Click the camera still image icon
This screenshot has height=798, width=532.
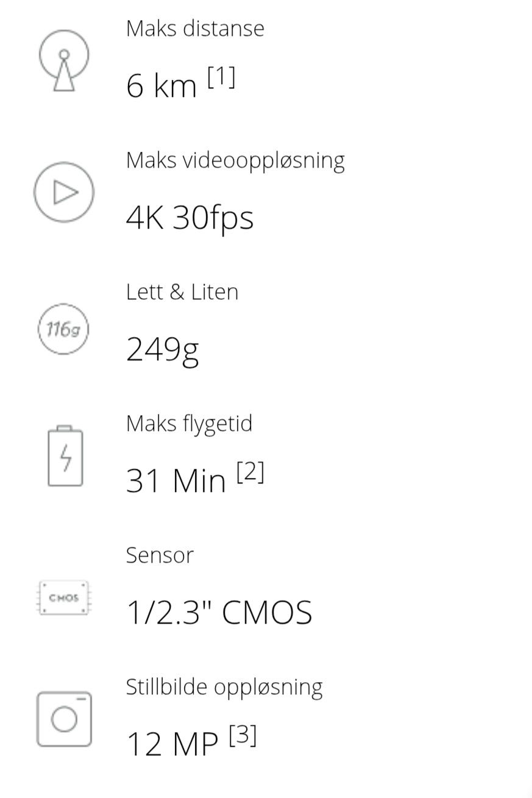coord(64,719)
